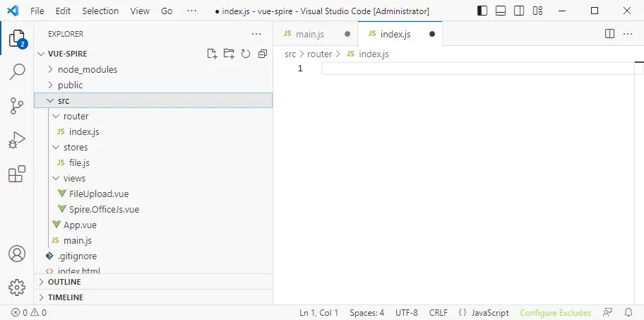The image size is (644, 320).
Task: Toggle the primary side bar layout button
Action: coord(482,11)
